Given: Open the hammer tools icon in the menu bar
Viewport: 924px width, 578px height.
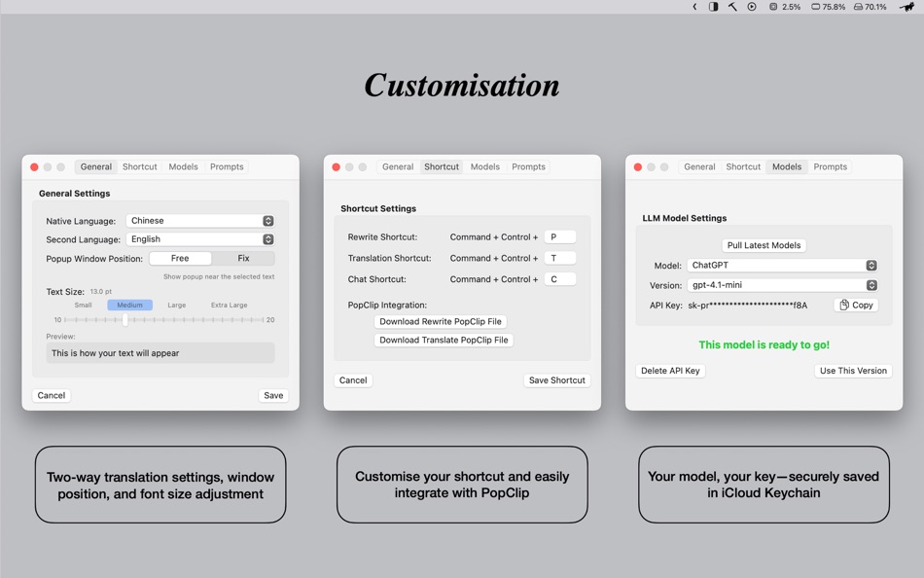Looking at the screenshot, I should click(732, 7).
